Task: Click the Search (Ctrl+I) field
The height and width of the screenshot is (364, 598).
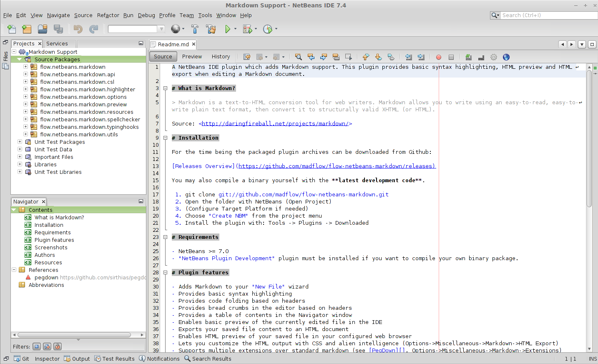Action: [548, 15]
